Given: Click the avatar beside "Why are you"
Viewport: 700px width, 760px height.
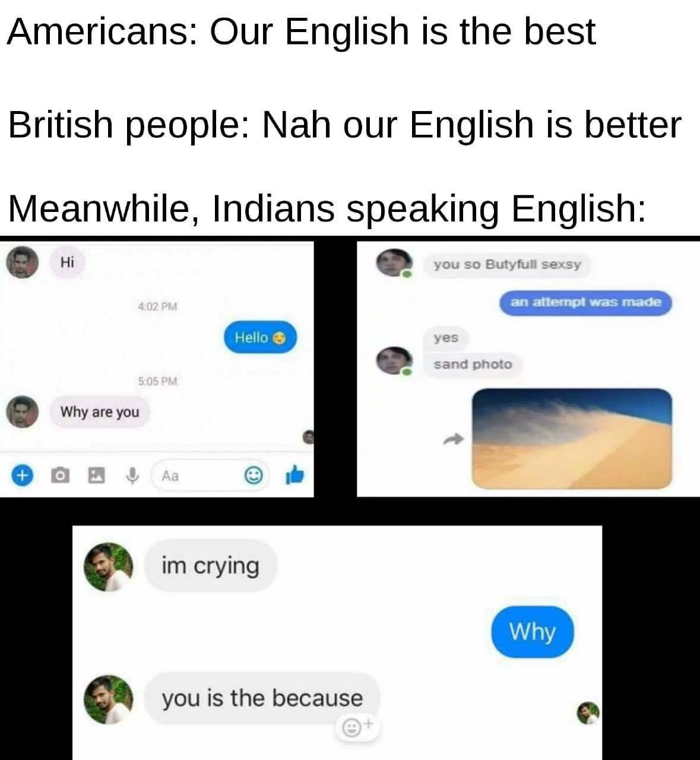Looking at the screenshot, I should click(23, 411).
